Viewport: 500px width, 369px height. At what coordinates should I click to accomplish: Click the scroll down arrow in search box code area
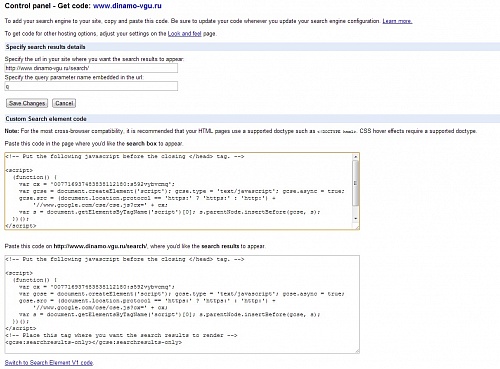coord(355,219)
